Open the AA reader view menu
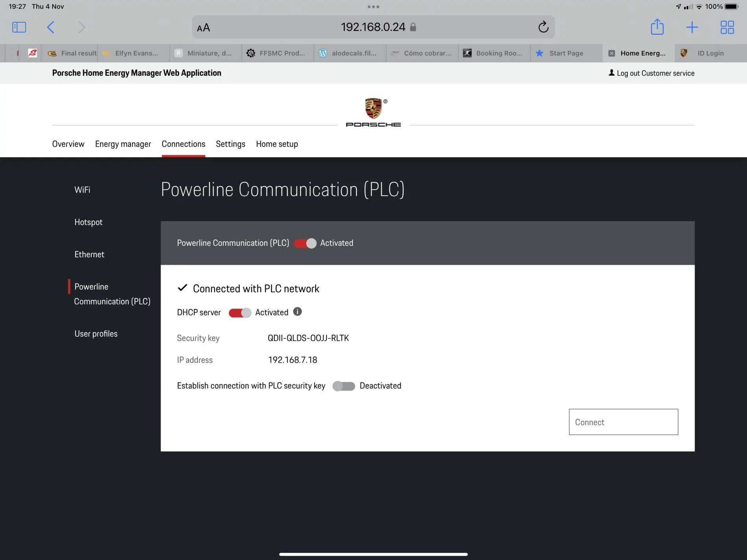747x560 pixels. (x=203, y=28)
